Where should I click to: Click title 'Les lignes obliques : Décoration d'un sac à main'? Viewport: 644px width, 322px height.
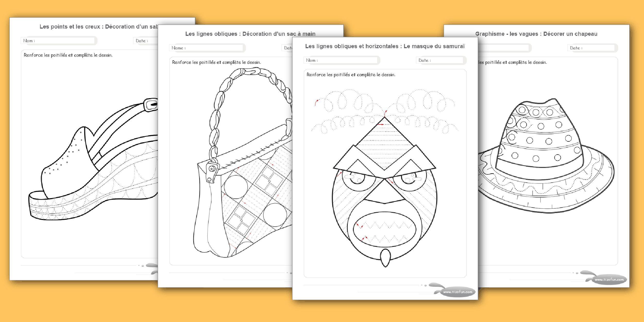pos(250,34)
